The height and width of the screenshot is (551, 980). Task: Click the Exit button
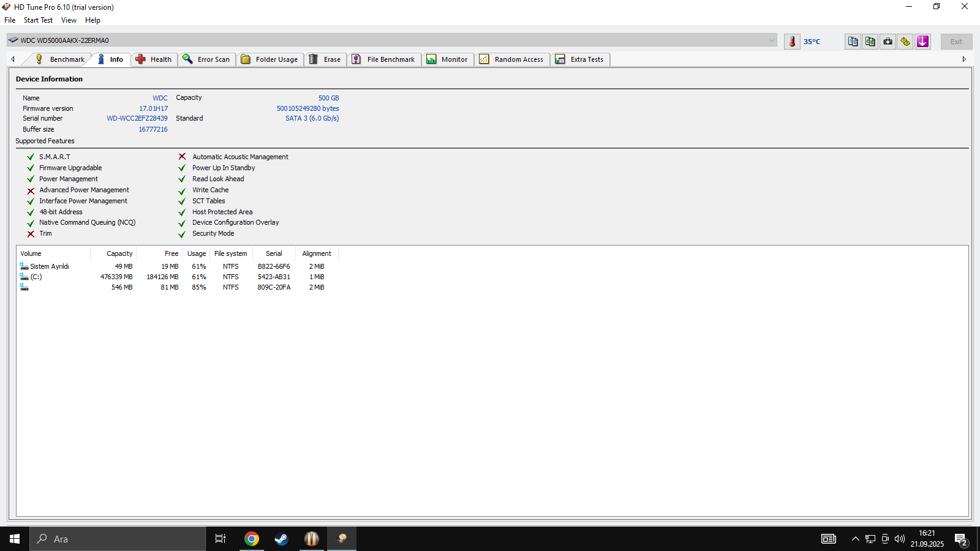coord(956,42)
